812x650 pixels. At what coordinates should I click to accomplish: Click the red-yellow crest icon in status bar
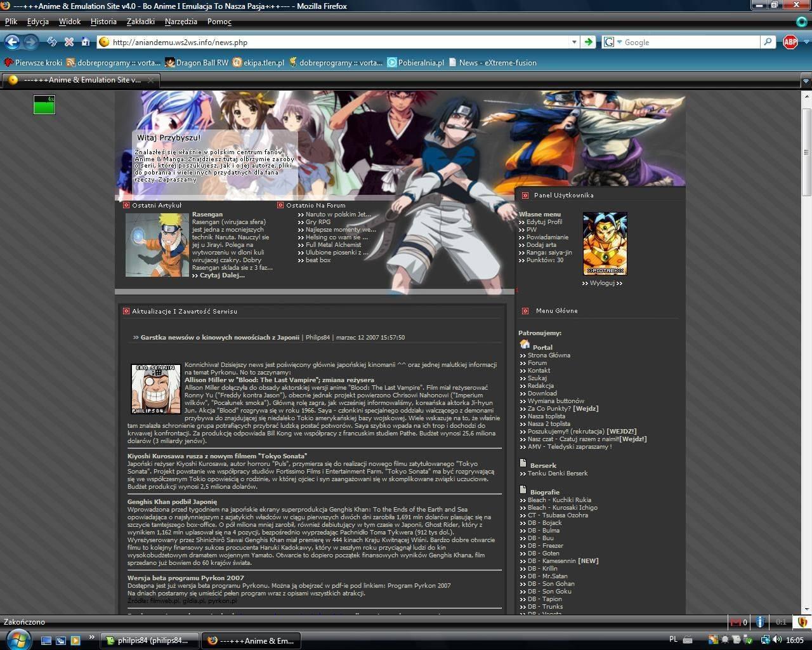[801, 622]
